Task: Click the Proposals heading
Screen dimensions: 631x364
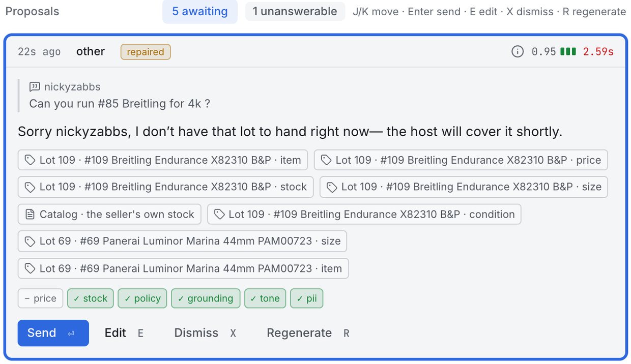Action: (32, 11)
